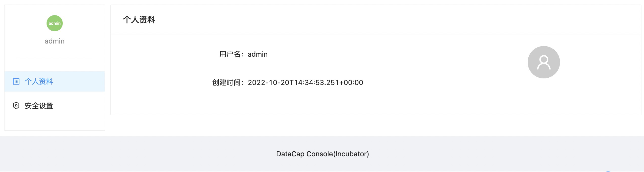Click the 用户名 field label
Image resolution: width=644 pixels, height=172 pixels.
230,54
